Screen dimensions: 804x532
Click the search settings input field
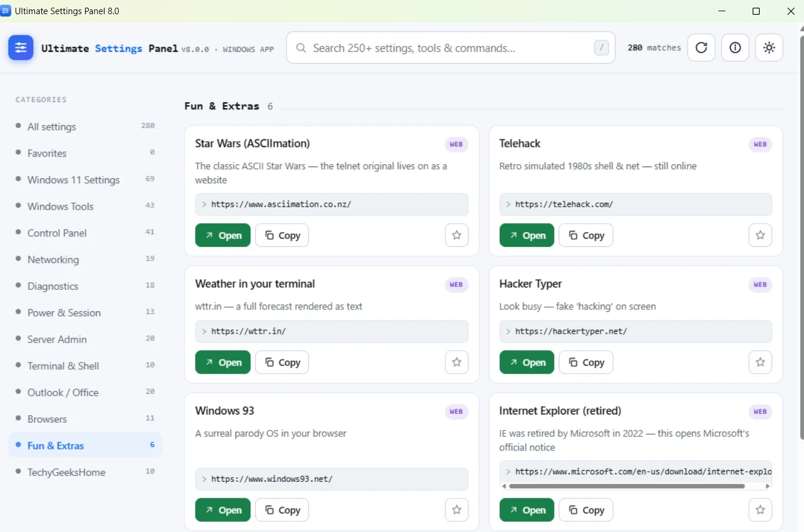pos(451,48)
